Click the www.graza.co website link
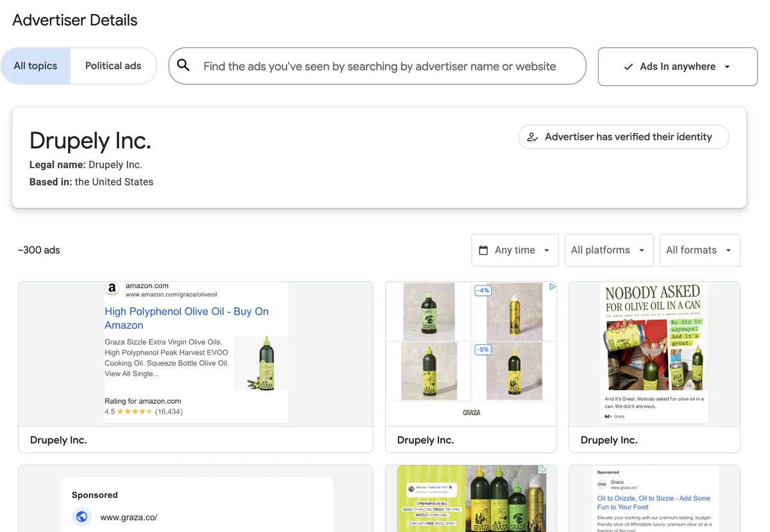Image resolution: width=770 pixels, height=532 pixels. click(128, 517)
